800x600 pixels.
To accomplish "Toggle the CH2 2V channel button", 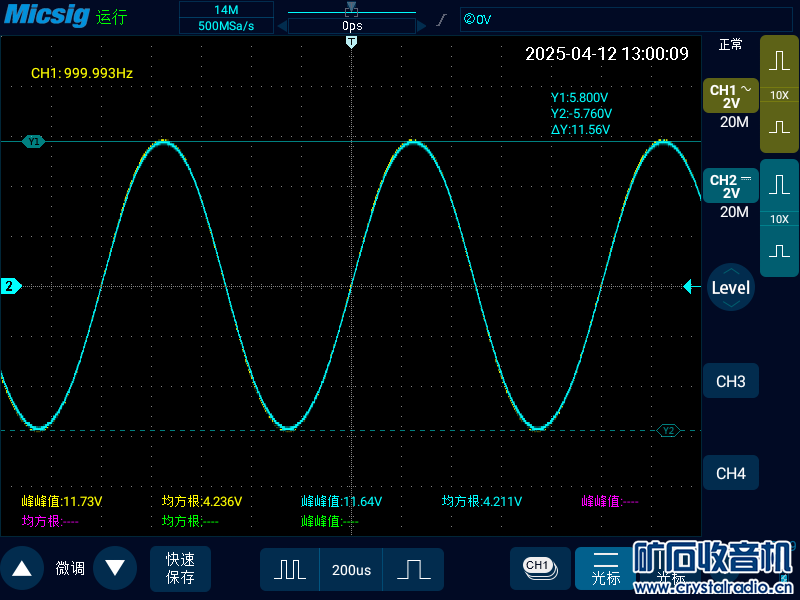I will click(731, 186).
